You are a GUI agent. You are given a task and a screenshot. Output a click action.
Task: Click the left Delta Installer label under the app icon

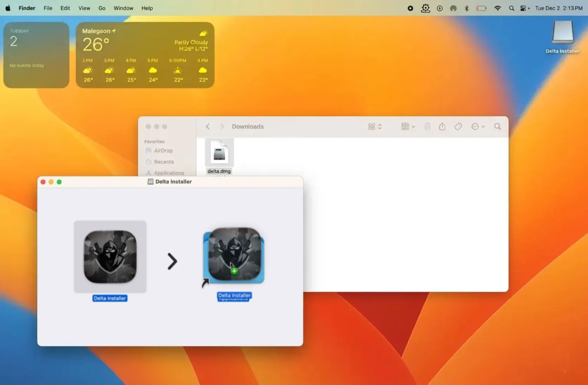(110, 298)
